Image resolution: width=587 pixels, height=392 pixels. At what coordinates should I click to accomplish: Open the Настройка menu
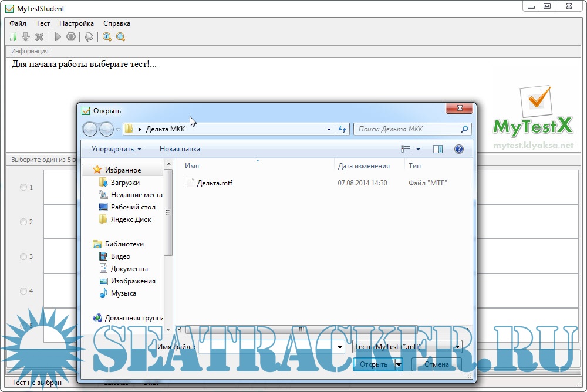coord(76,23)
